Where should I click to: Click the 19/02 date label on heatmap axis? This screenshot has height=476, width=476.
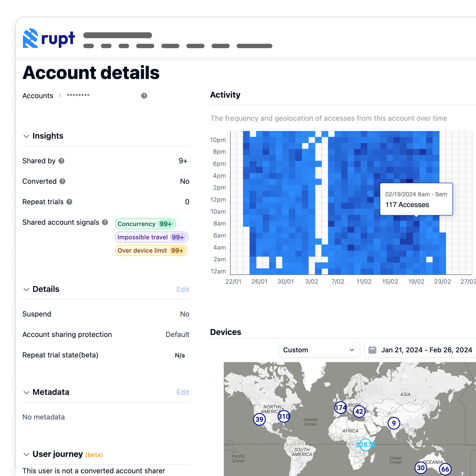[x=416, y=281]
